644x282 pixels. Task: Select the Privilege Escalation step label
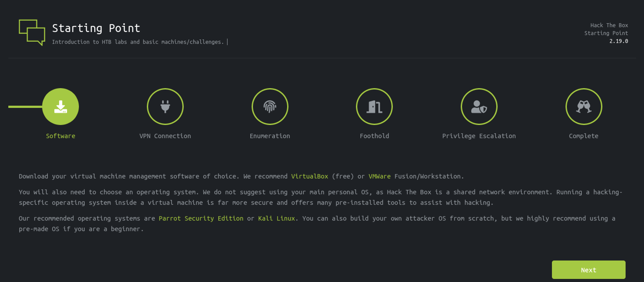coord(479,136)
